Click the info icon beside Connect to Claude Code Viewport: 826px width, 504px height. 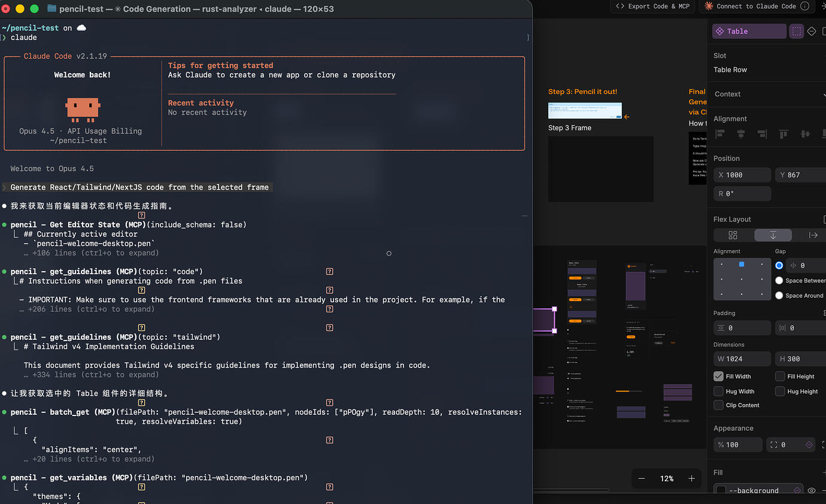[804, 6]
